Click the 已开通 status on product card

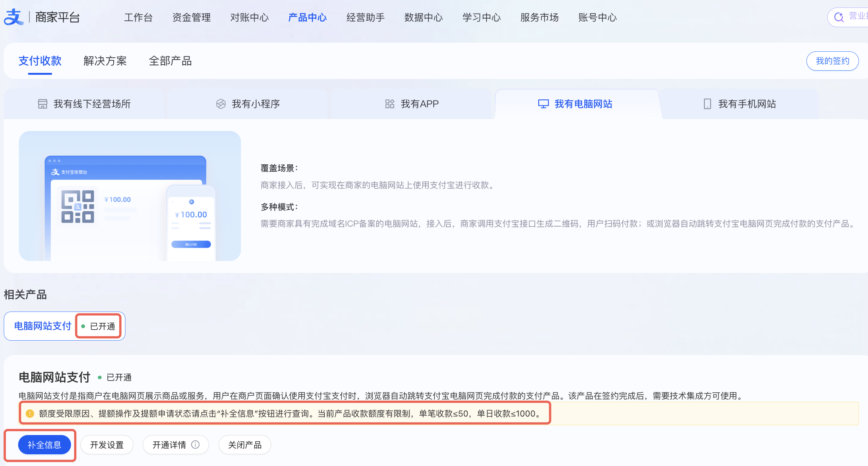pyautogui.click(x=99, y=326)
